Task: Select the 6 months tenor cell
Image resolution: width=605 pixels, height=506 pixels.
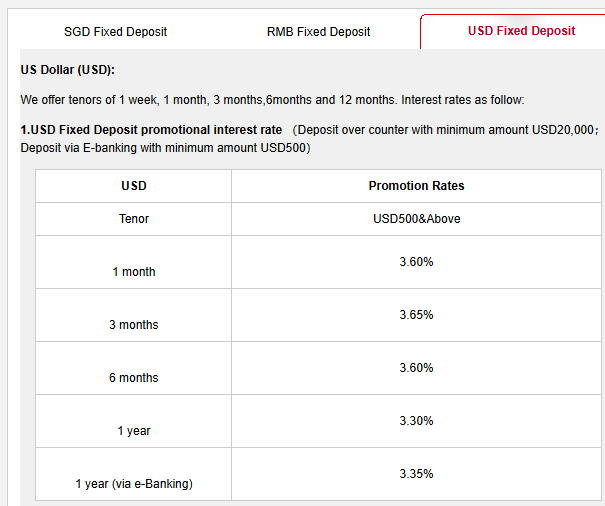Action: [x=134, y=378]
